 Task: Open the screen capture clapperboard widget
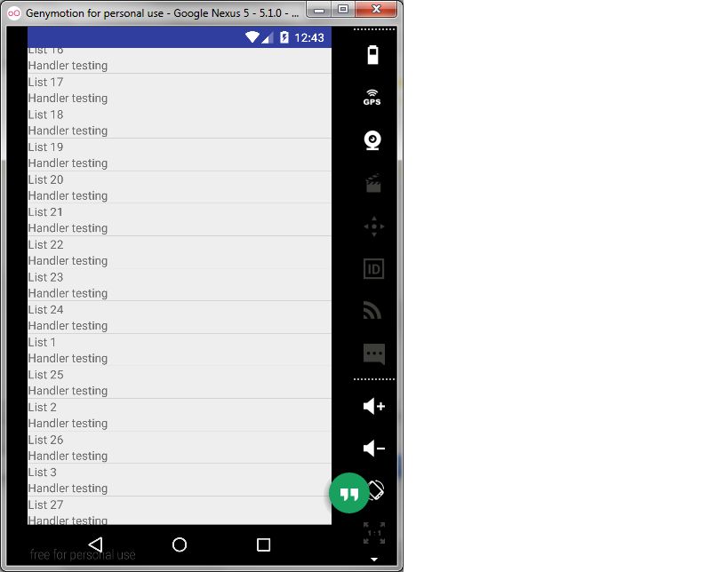pyautogui.click(x=373, y=183)
